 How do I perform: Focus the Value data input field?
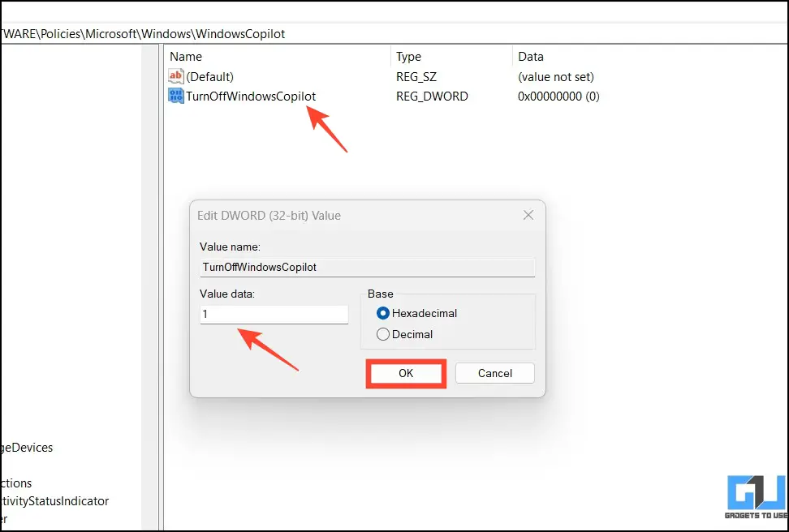[274, 314]
